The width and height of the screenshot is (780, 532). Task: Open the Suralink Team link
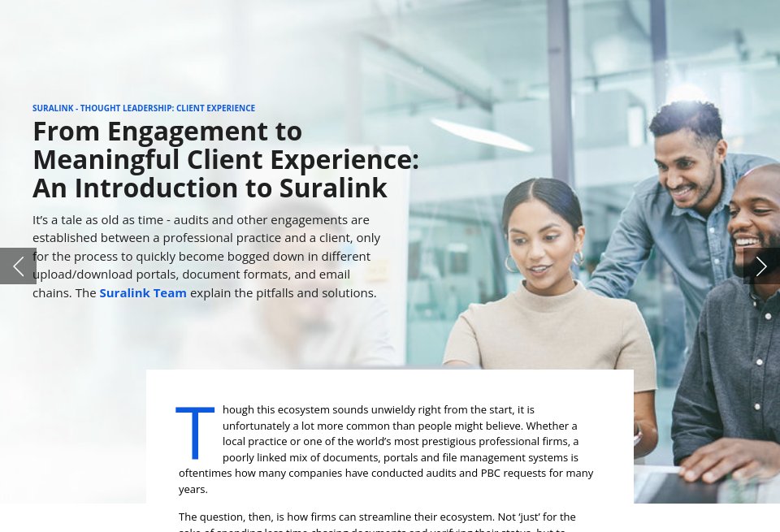[143, 292]
